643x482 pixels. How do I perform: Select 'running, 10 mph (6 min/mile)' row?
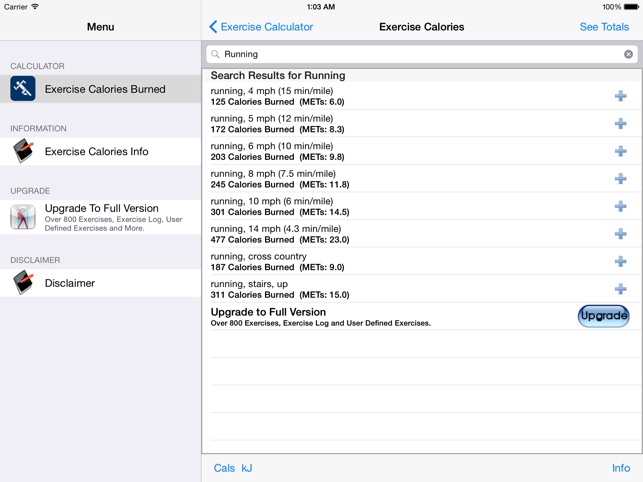(422, 206)
